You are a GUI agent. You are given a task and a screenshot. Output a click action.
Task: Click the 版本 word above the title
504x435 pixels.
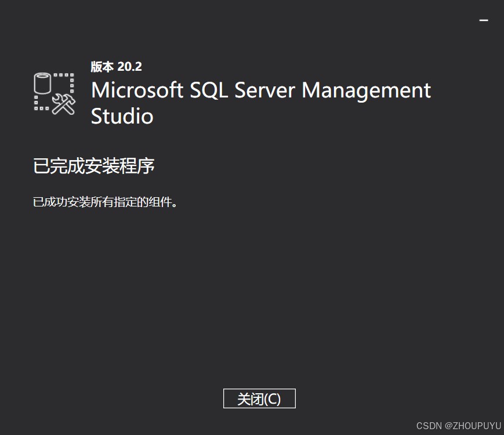click(102, 67)
